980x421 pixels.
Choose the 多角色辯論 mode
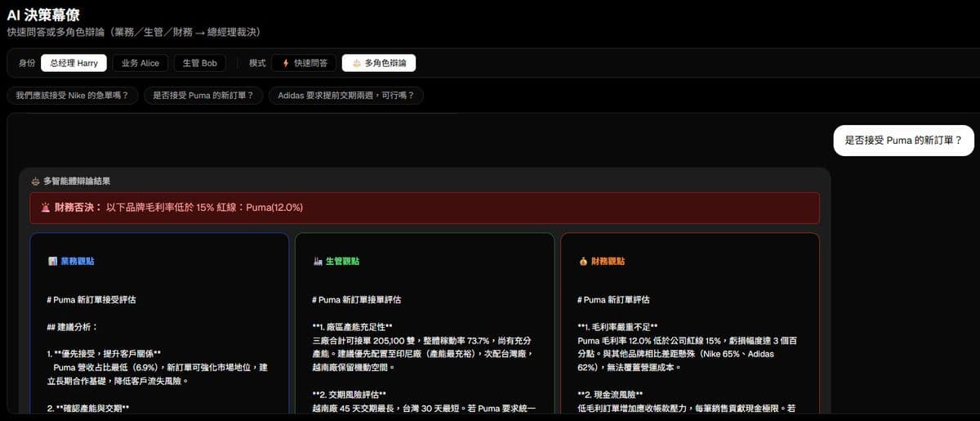coord(379,63)
